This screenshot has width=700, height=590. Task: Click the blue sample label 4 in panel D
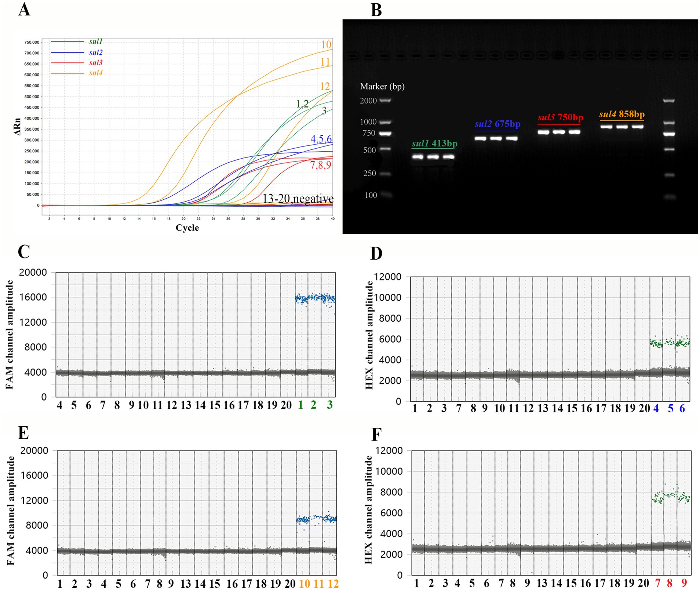click(656, 408)
